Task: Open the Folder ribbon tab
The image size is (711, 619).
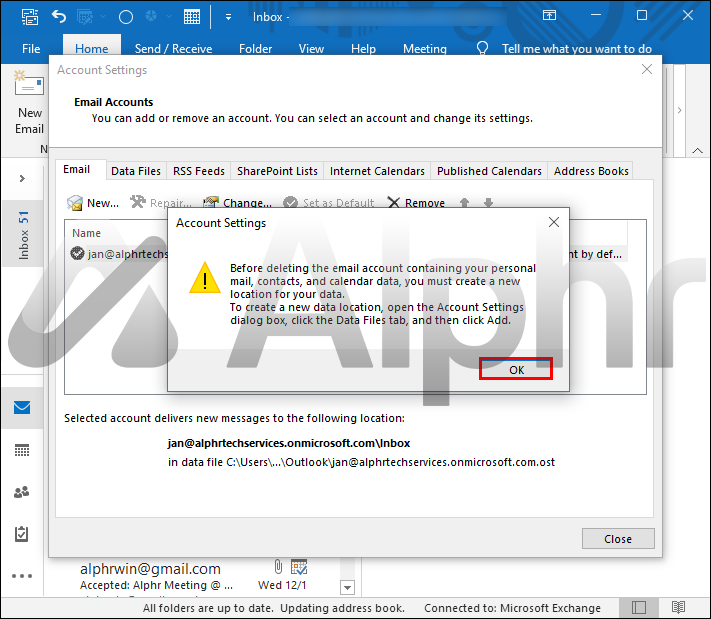Action: 255,49
